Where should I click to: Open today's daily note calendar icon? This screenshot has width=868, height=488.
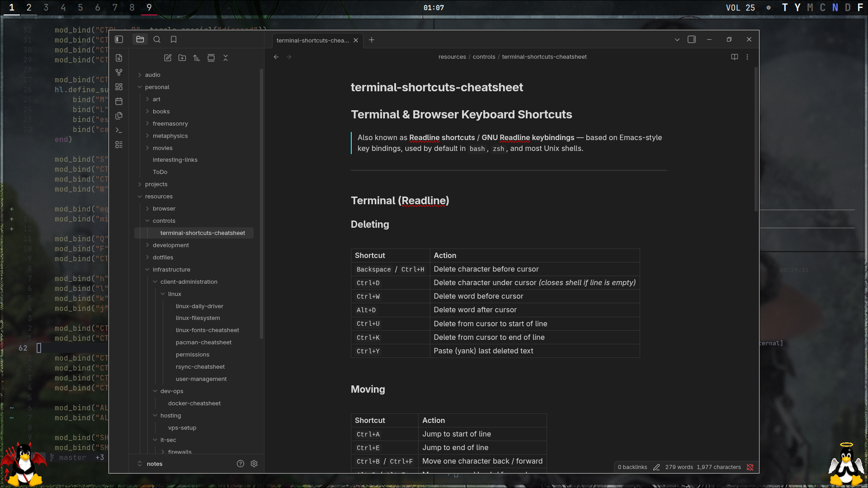tap(119, 101)
